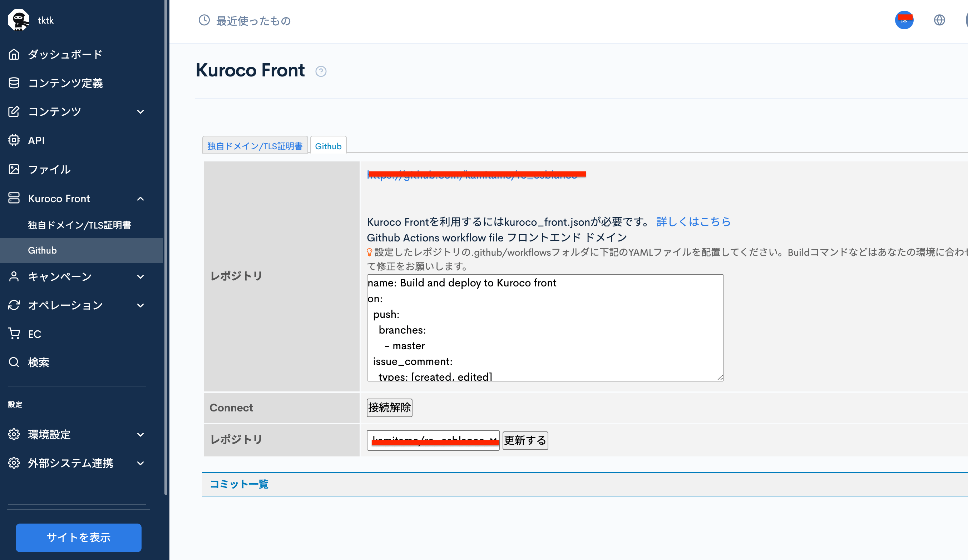The image size is (968, 560).
Task: Click the 検索 magnifier icon
Action: [x=14, y=362]
